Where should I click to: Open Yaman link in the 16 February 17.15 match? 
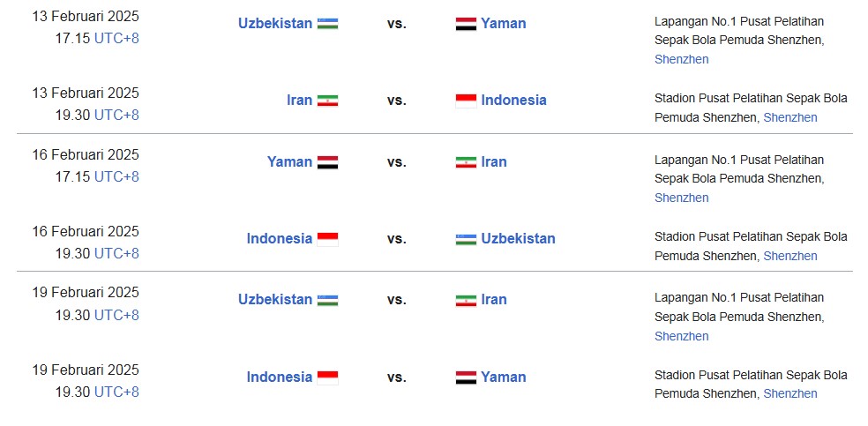click(289, 161)
